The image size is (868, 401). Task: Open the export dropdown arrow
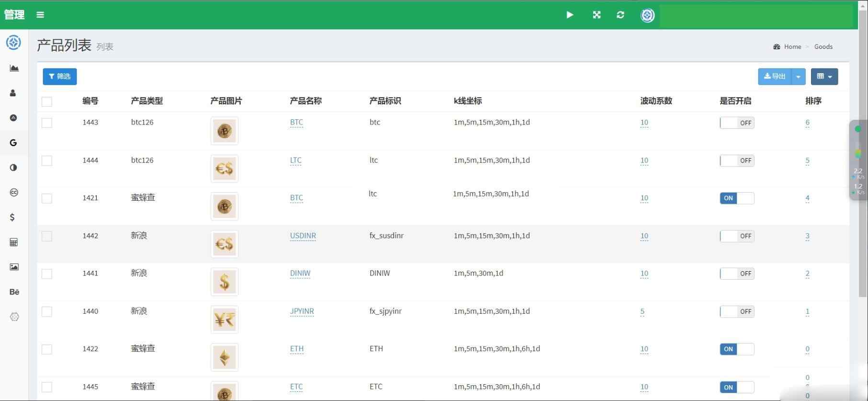pos(798,77)
